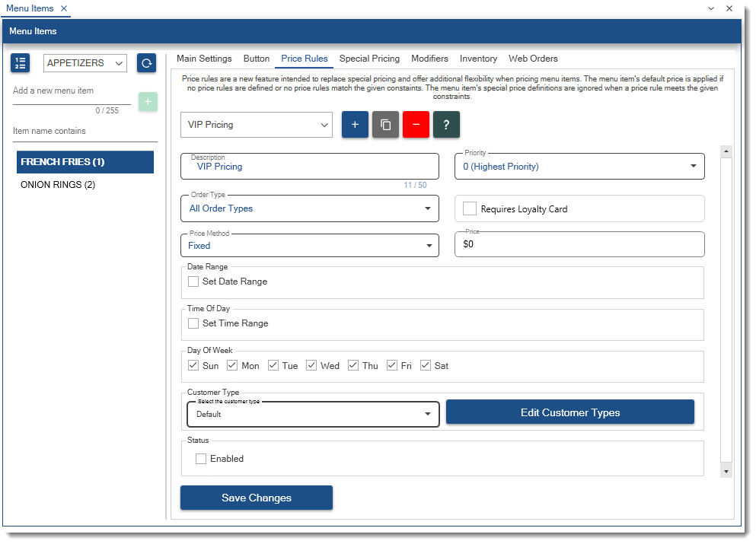Click the Save Changes button

coord(257,498)
